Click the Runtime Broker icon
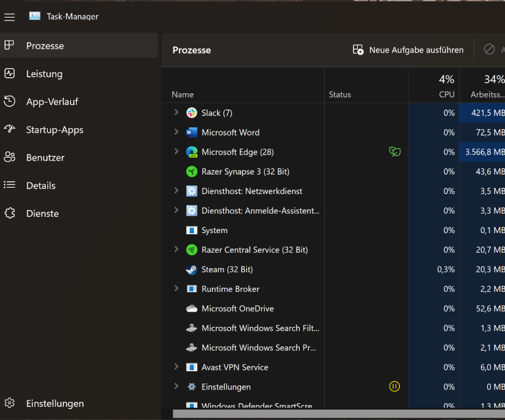Screen dimensions: 505x420 pos(192,289)
